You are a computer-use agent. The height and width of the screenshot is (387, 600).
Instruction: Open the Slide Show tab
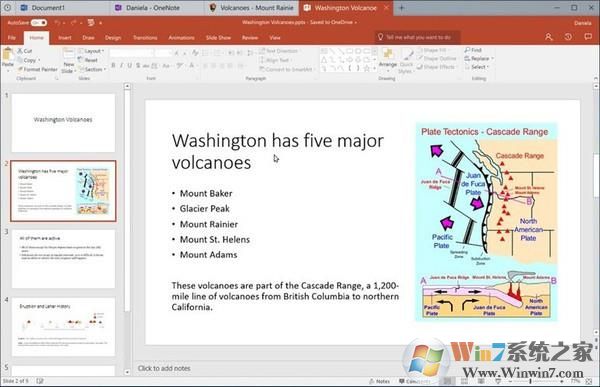click(x=218, y=38)
